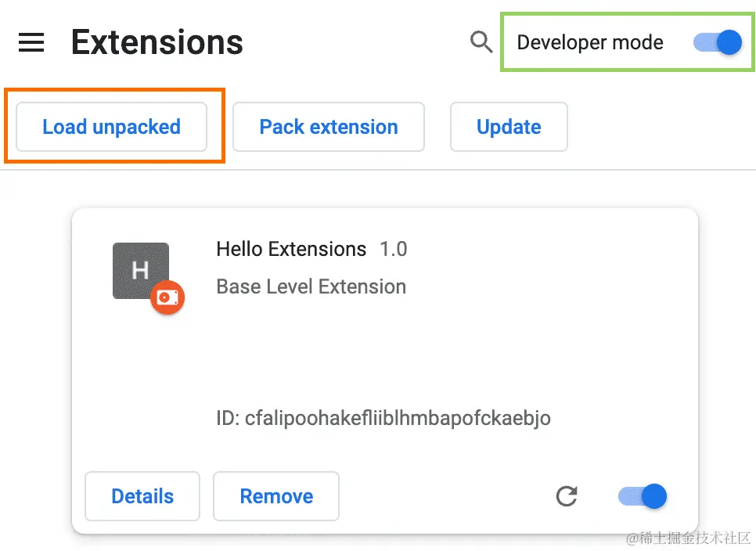
Task: Turn off the Developer mode switch
Action: point(718,42)
